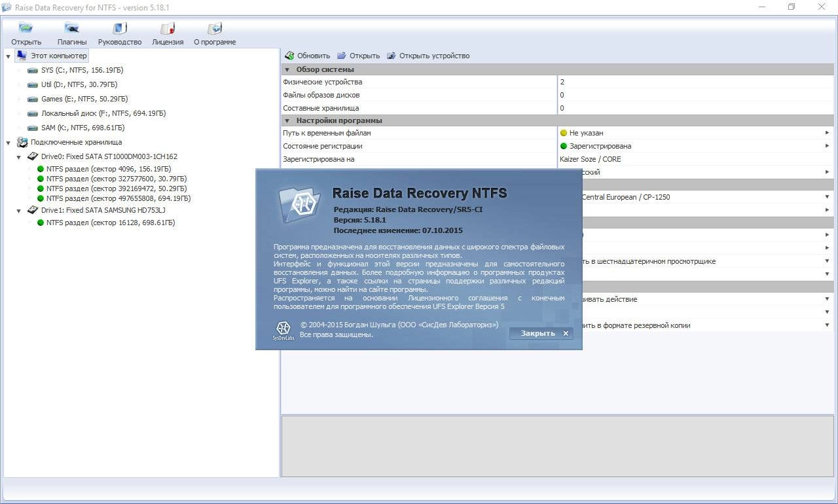
Task: Click yellow status dot next to Не указан
Action: (564, 133)
